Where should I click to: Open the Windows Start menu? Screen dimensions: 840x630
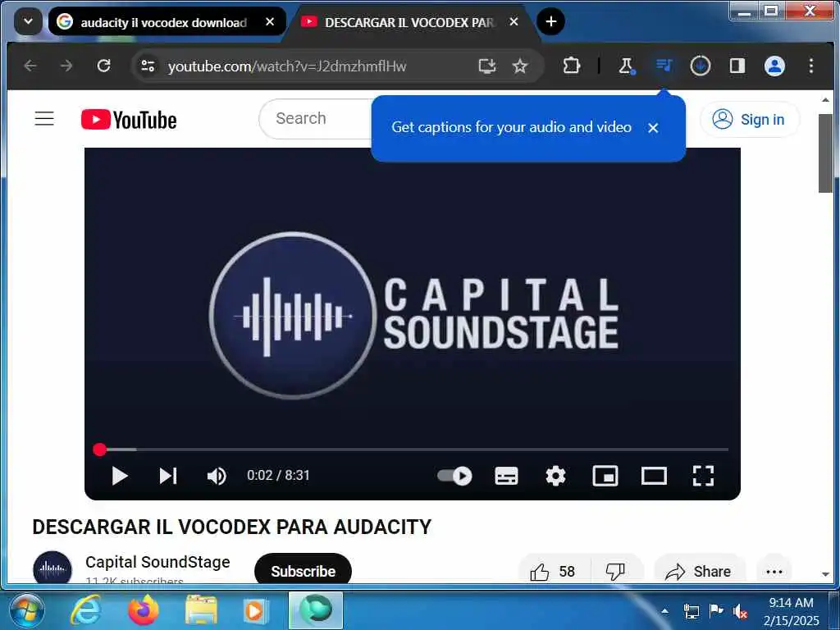coord(26,610)
